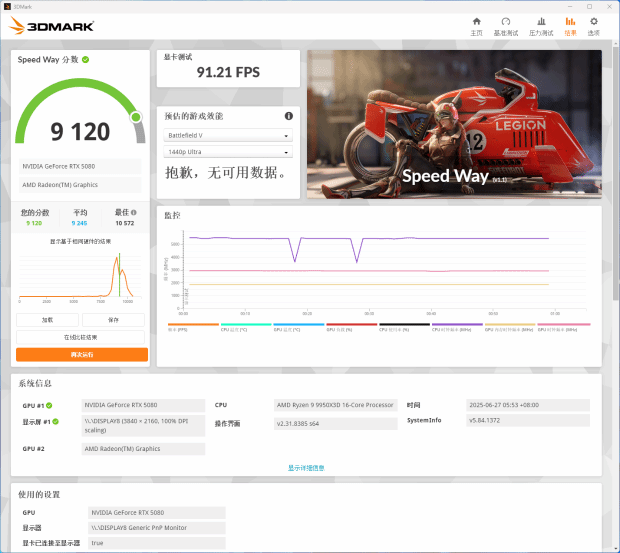Select the Results (结果) tab

click(570, 26)
